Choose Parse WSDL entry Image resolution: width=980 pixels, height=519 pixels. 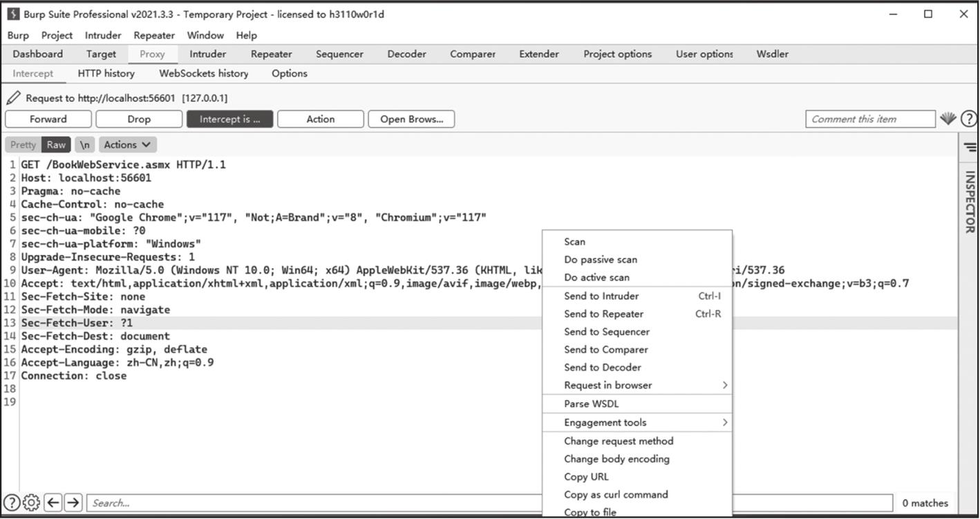tap(637, 404)
